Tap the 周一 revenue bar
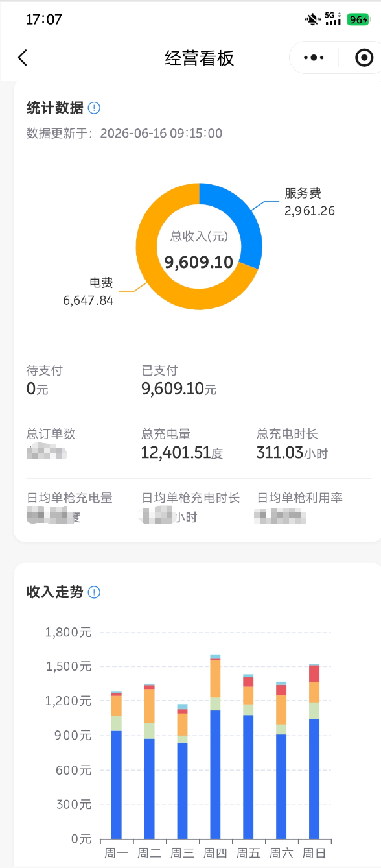This screenshot has height=868, width=381. 117,765
